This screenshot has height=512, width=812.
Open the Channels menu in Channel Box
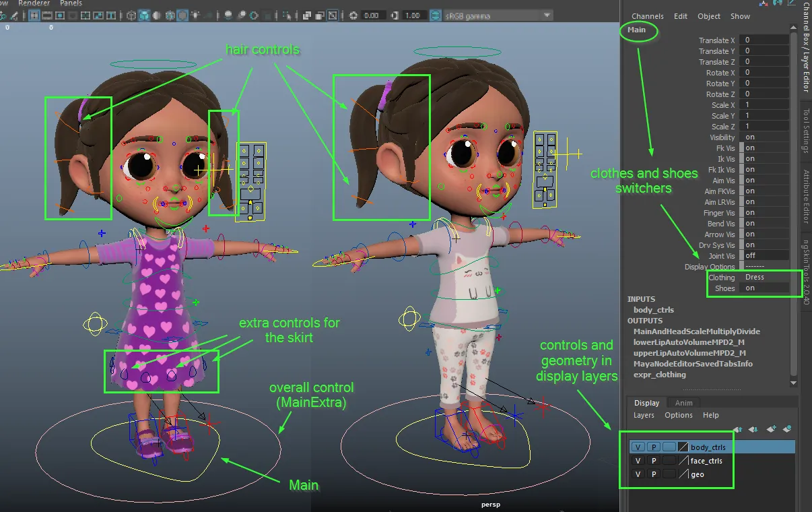tap(647, 16)
